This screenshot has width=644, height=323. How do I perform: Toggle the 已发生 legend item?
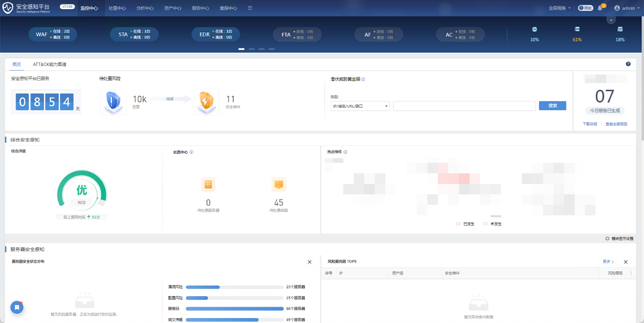click(465, 224)
